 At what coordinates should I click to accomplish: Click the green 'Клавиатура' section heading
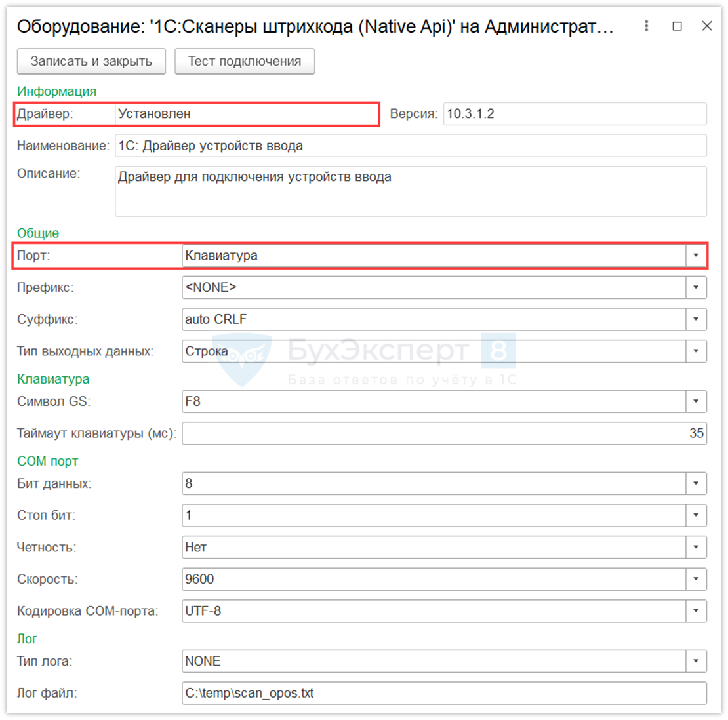click(x=53, y=379)
